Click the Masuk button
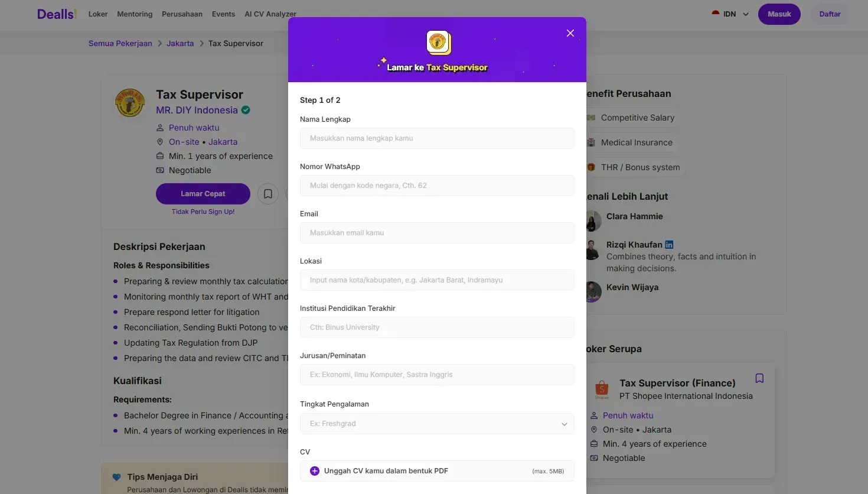 [779, 14]
